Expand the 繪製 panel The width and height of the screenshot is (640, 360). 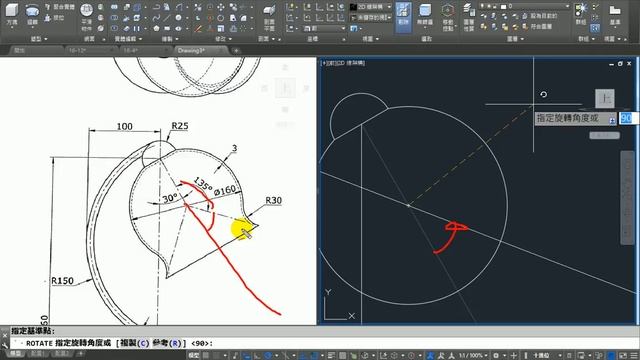point(170,39)
